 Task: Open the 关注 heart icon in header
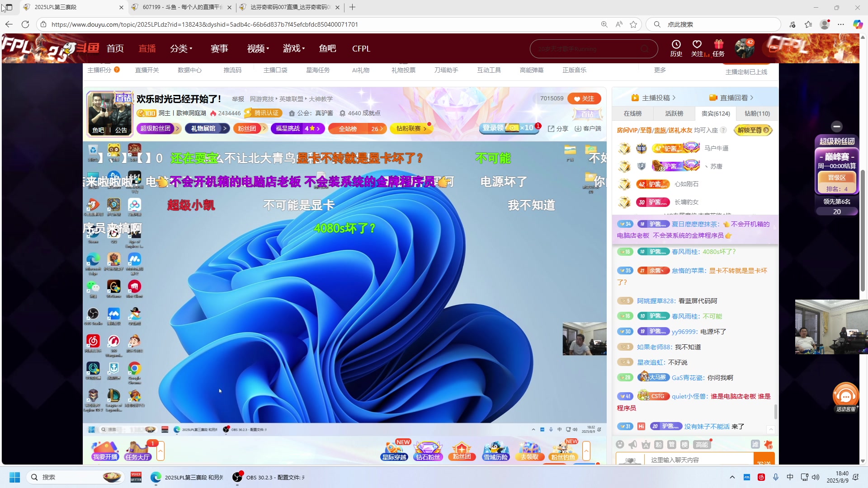[x=697, y=48]
